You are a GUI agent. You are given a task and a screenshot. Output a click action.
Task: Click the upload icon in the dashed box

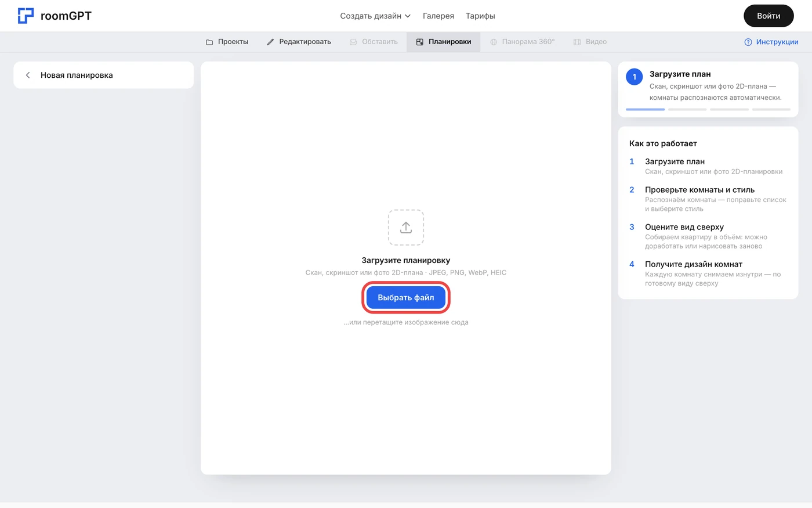[406, 228]
